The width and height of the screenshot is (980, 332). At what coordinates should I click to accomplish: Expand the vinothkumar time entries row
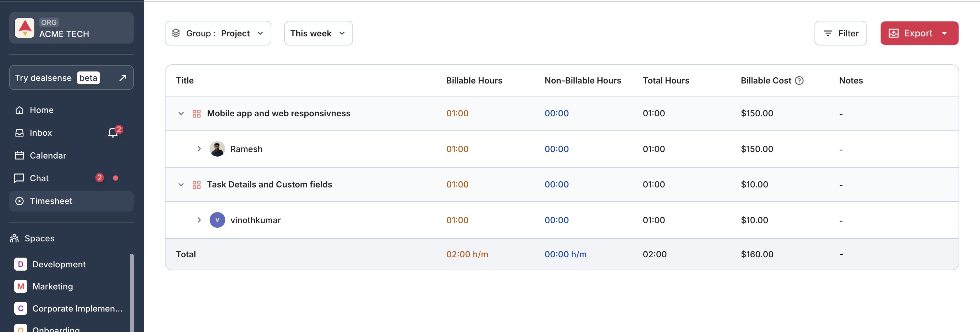point(199,220)
